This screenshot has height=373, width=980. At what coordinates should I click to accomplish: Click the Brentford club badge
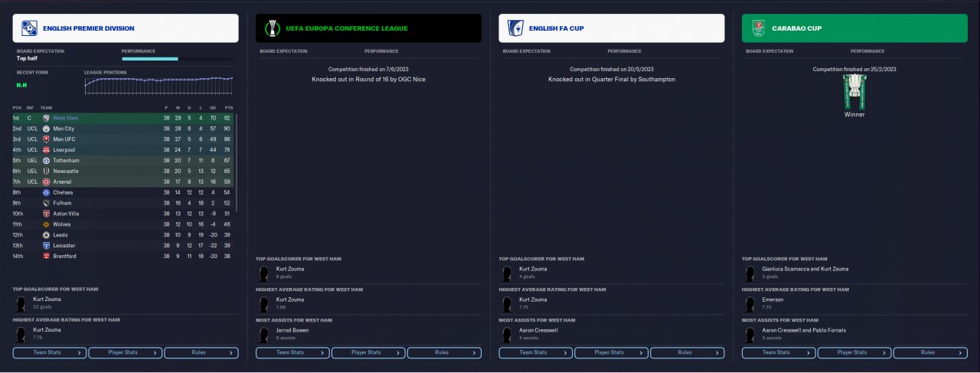(46, 256)
